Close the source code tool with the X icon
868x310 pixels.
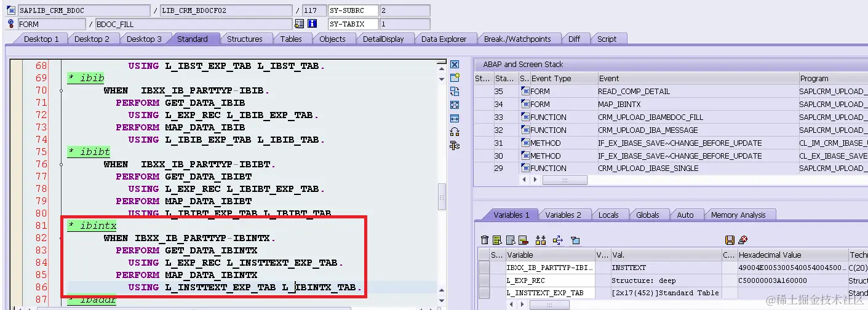[x=455, y=65]
